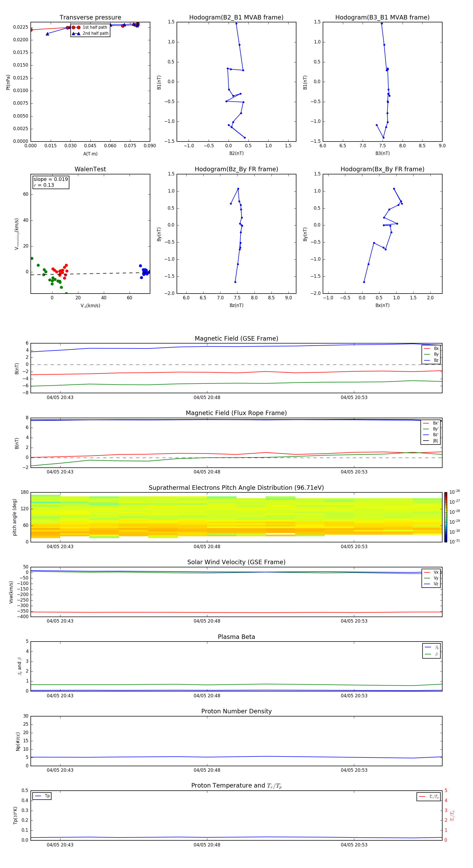This screenshot has height=868, width=473.
Task: Click the Hodogram(Bx_By FR frame) title
Action: click(382, 169)
